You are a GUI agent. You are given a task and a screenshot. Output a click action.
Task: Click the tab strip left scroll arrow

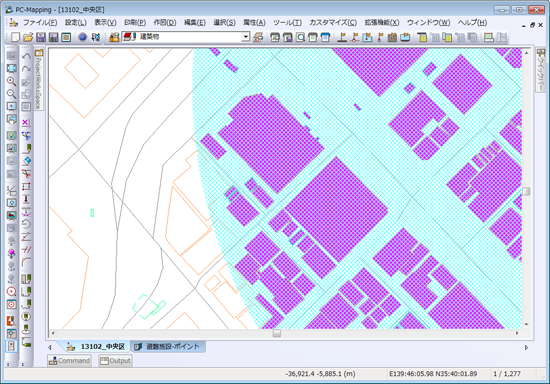pos(50,347)
